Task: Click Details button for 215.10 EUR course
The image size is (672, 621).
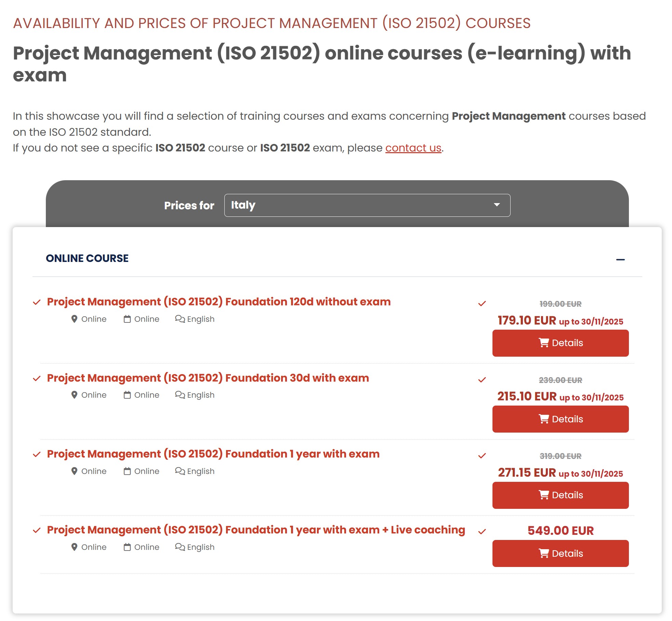Action: 560,419
